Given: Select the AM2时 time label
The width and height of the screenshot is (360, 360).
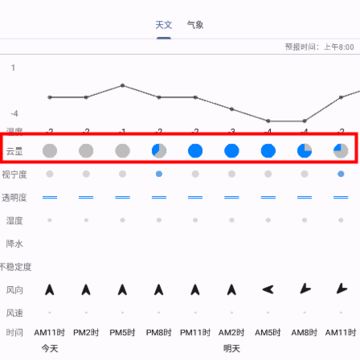Looking at the screenshot, I should [232, 333].
